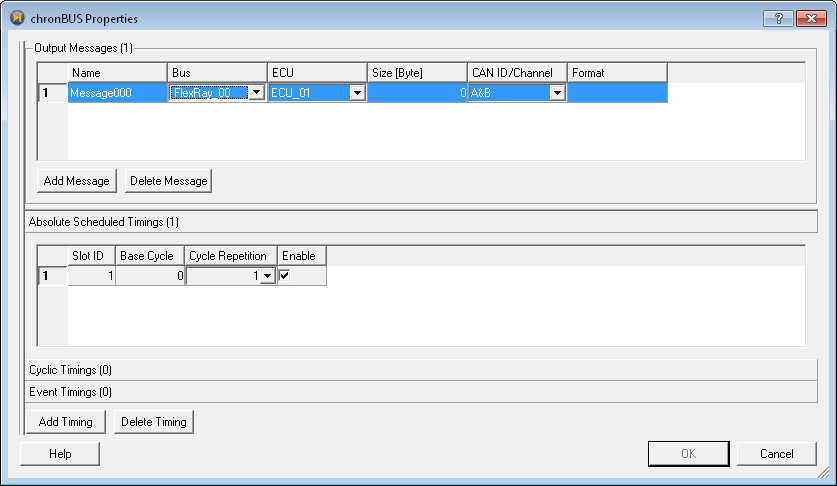This screenshot has height=486, width=837.
Task: Click the empty Format cell of Message000
Action: [x=617, y=92]
